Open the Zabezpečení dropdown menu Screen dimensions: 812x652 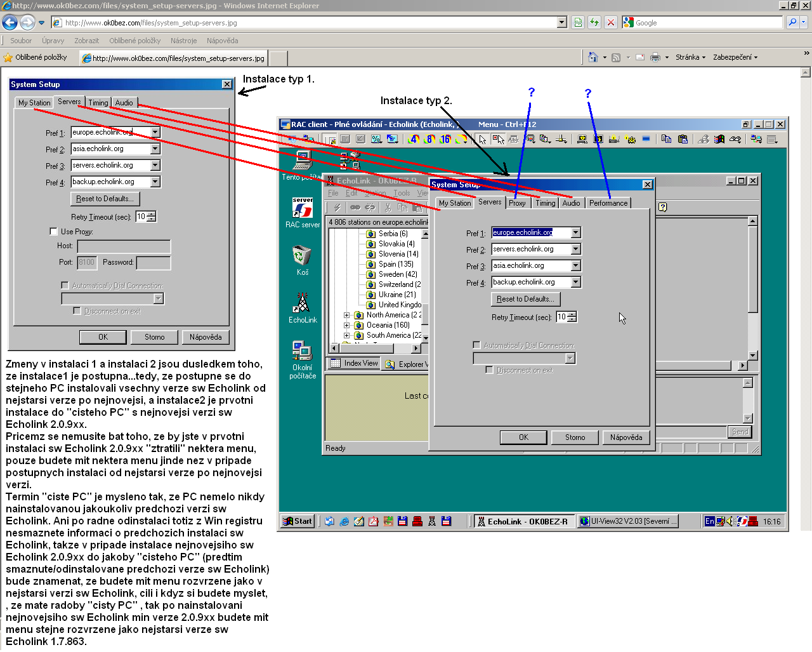point(735,57)
